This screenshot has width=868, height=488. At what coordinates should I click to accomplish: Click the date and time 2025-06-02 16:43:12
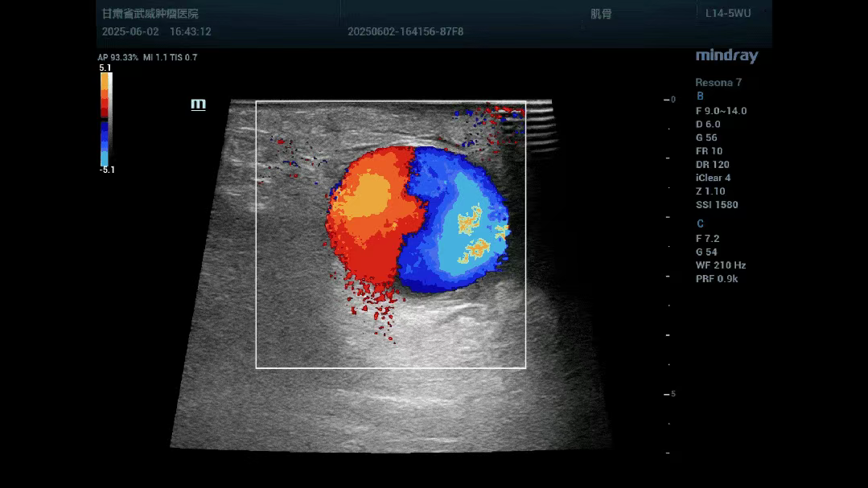[x=156, y=32]
